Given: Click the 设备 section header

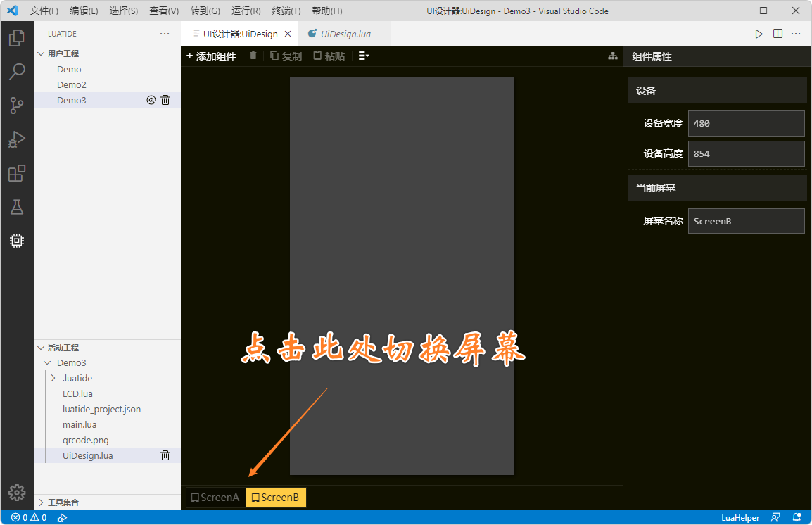Looking at the screenshot, I should click(x=717, y=91).
